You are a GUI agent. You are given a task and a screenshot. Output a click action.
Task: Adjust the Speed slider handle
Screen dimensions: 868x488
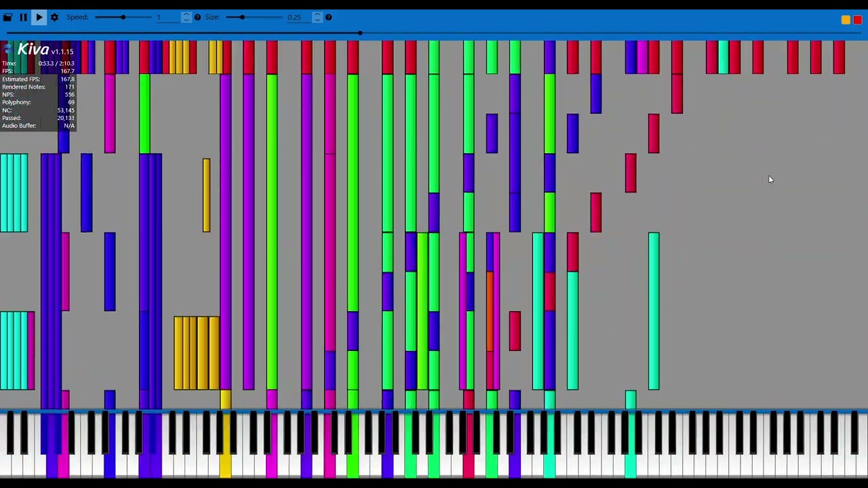123,17
